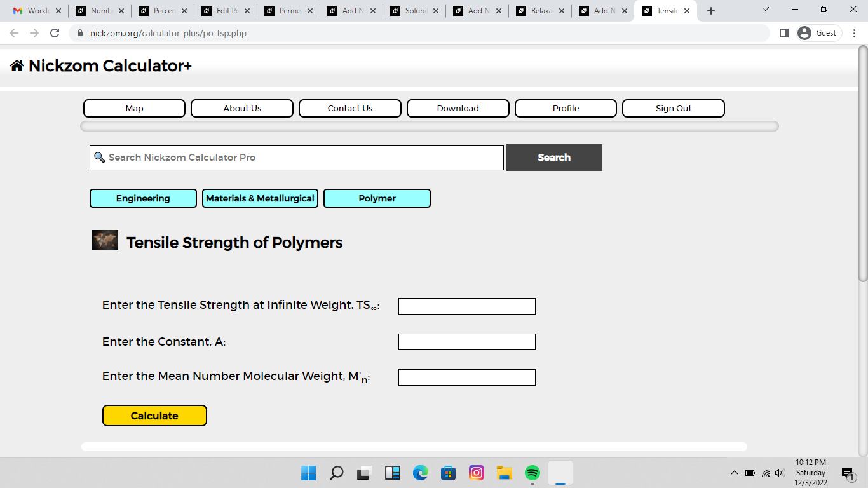This screenshot has height=488, width=868.
Task: Open the Engineering category
Action: tap(143, 198)
